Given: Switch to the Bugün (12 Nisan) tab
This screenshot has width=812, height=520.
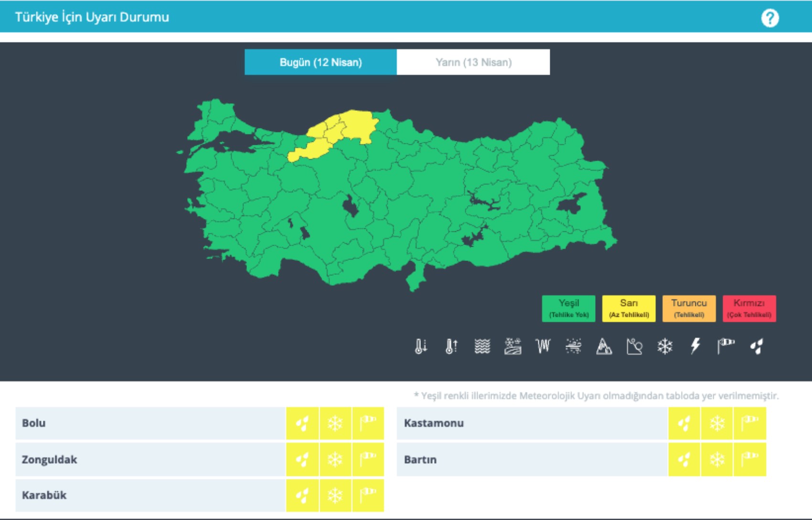Looking at the screenshot, I should click(321, 62).
